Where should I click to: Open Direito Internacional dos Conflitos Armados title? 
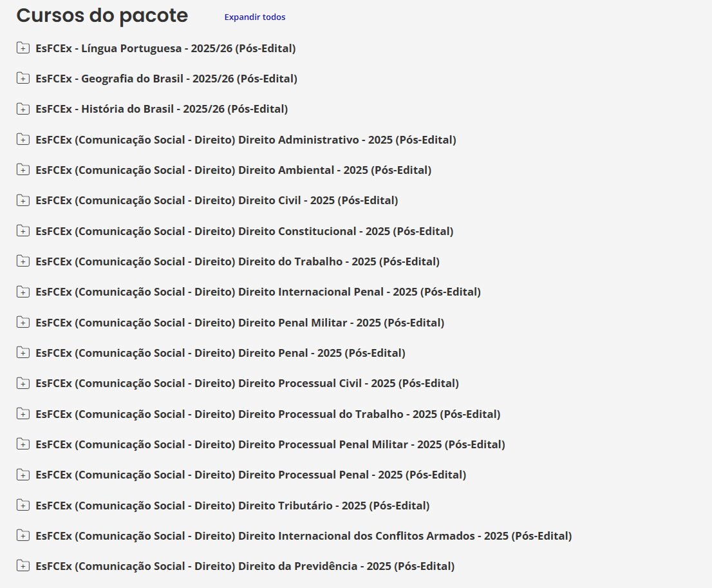click(x=303, y=536)
